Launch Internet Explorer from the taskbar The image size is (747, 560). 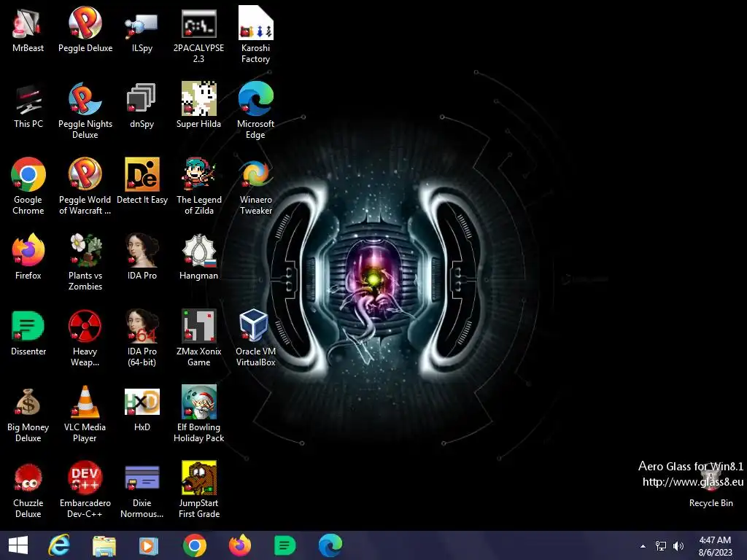click(59, 545)
